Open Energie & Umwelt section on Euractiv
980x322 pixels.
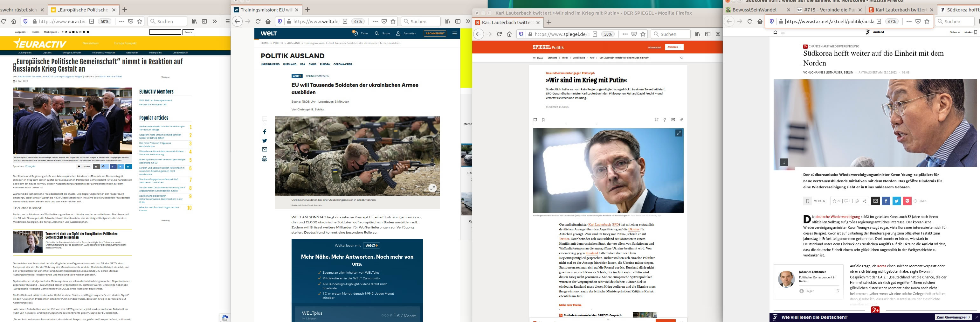72,52
